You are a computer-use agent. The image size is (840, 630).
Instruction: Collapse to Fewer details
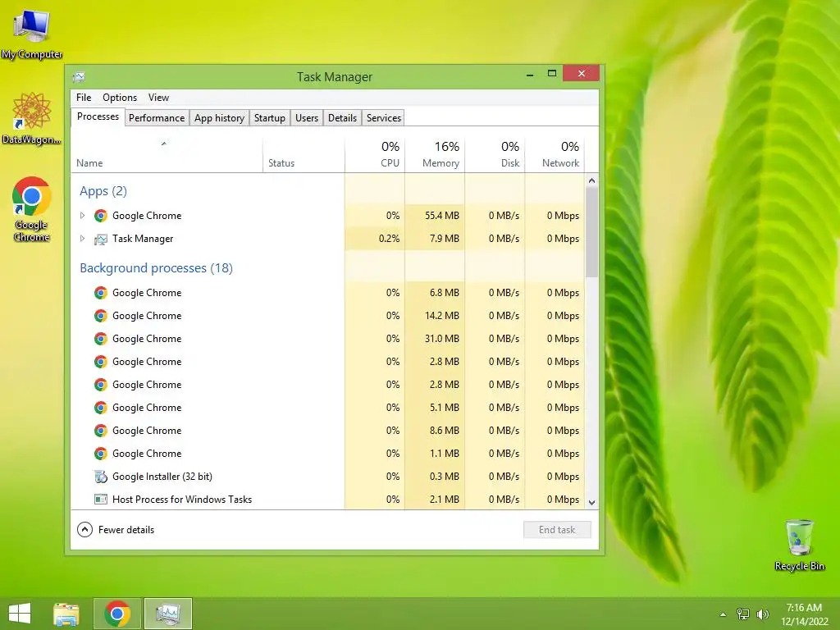click(x=116, y=530)
